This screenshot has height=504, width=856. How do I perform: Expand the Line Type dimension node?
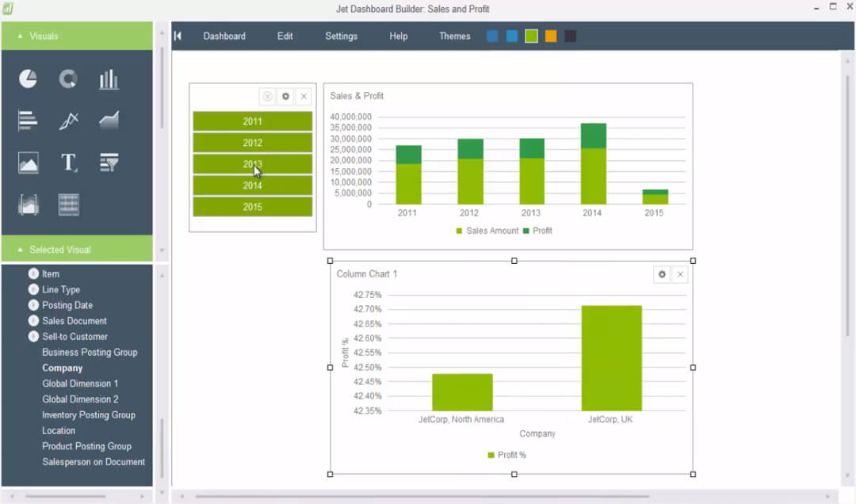pos(33,289)
